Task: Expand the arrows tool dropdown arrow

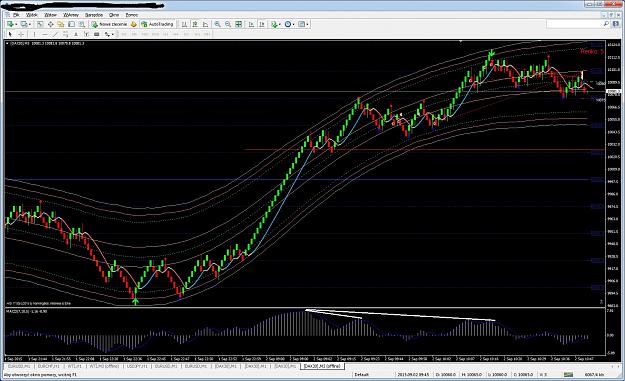Action: 112,34
